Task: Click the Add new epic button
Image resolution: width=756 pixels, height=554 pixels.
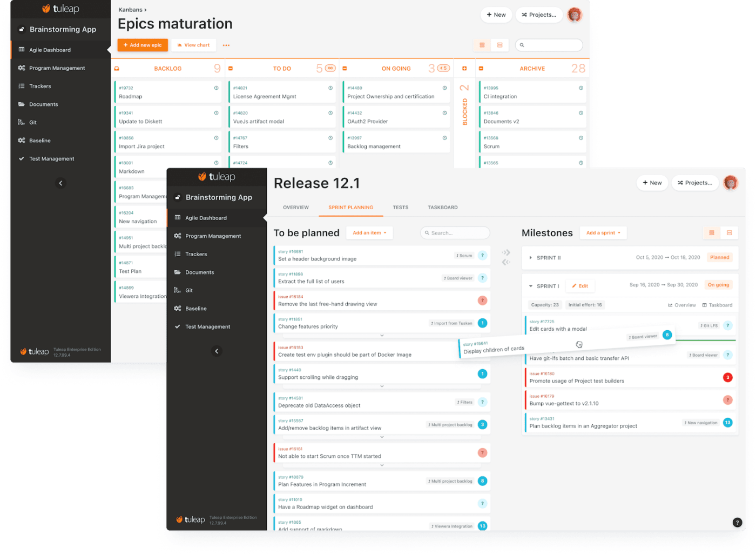Action: (x=143, y=45)
